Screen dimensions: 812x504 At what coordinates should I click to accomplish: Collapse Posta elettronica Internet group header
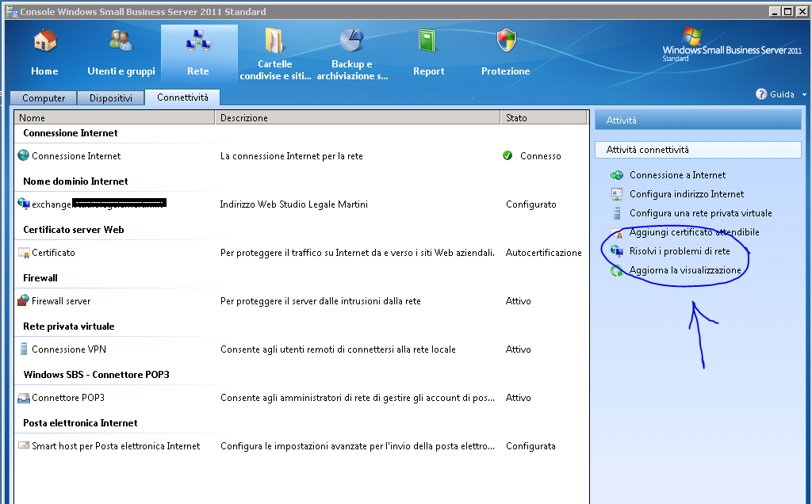pyautogui.click(x=80, y=422)
